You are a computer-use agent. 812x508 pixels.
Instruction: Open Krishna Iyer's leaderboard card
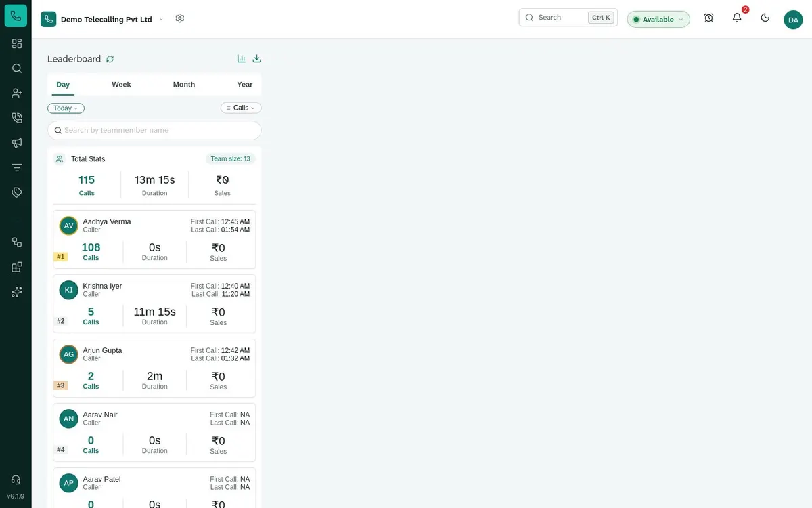[154, 303]
